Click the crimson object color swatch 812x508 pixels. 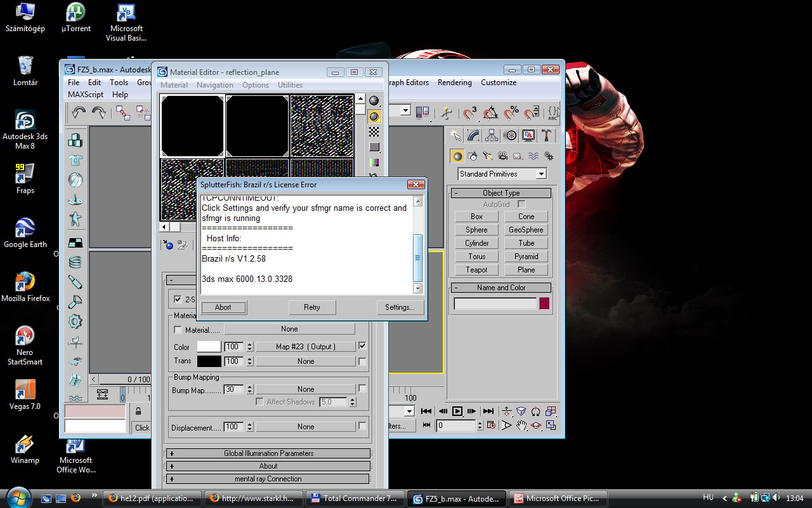coord(544,304)
